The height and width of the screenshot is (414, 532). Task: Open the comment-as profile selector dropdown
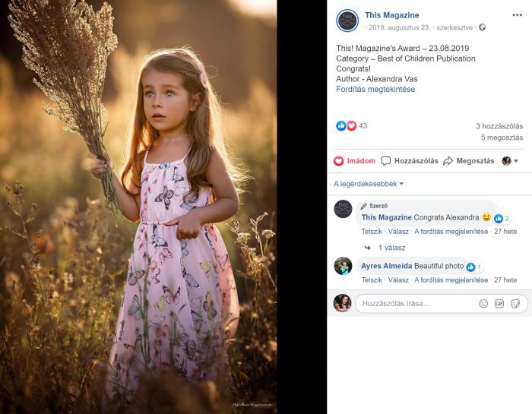pyautogui.click(x=510, y=161)
